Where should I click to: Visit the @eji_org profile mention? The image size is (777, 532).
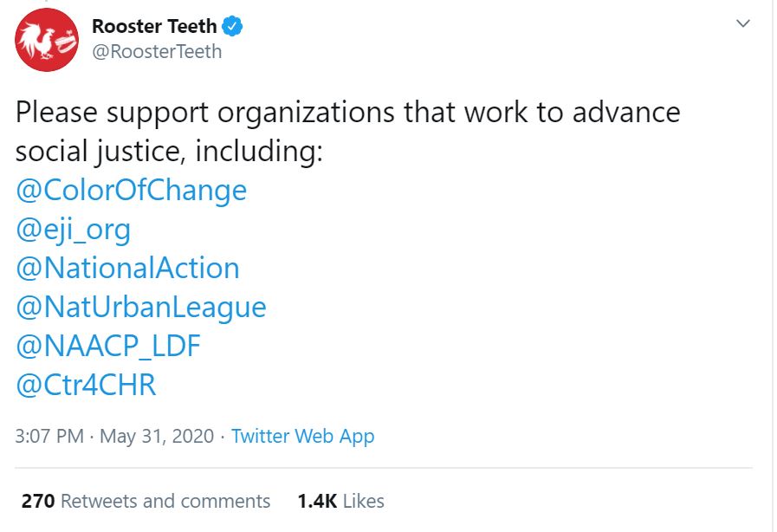point(73,229)
